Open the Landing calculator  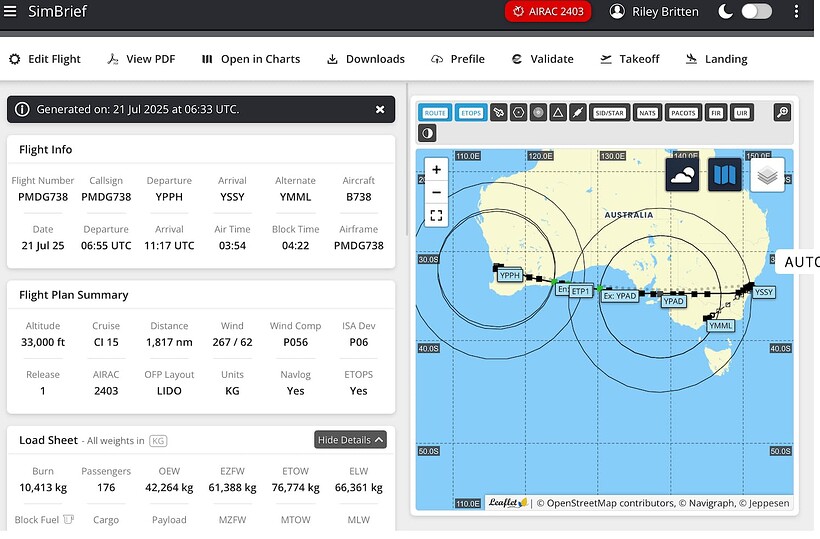click(x=716, y=59)
